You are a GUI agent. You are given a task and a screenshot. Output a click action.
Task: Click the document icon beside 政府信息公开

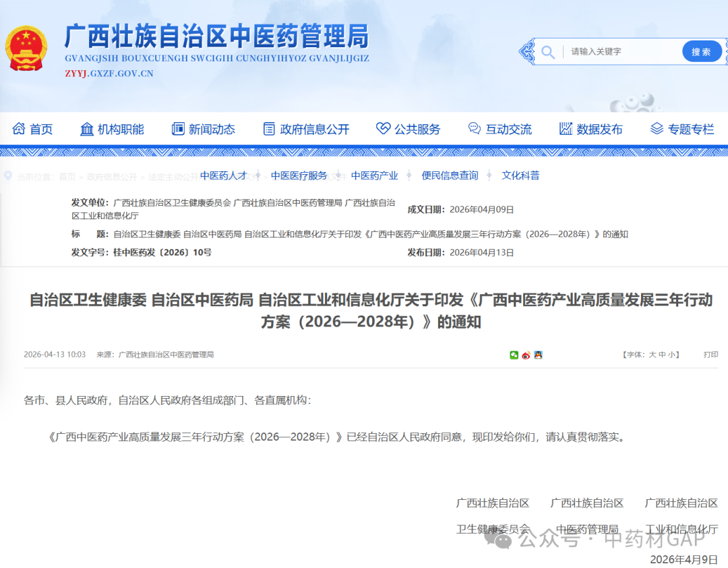coord(269,129)
